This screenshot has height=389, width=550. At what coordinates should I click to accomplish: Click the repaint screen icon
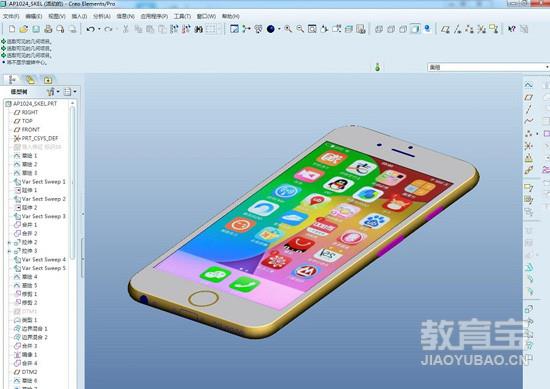(234, 29)
